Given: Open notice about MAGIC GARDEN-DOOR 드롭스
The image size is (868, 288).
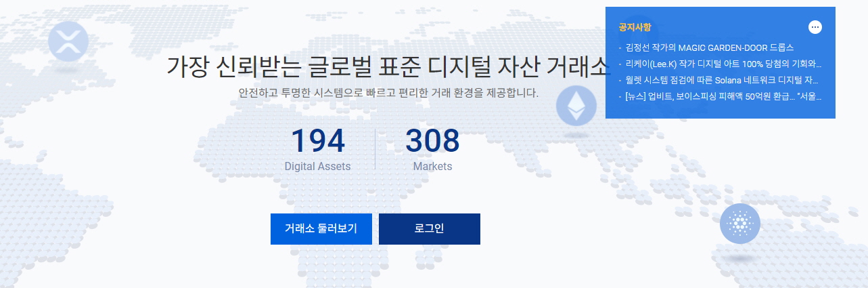Looking at the screenshot, I should [710, 48].
